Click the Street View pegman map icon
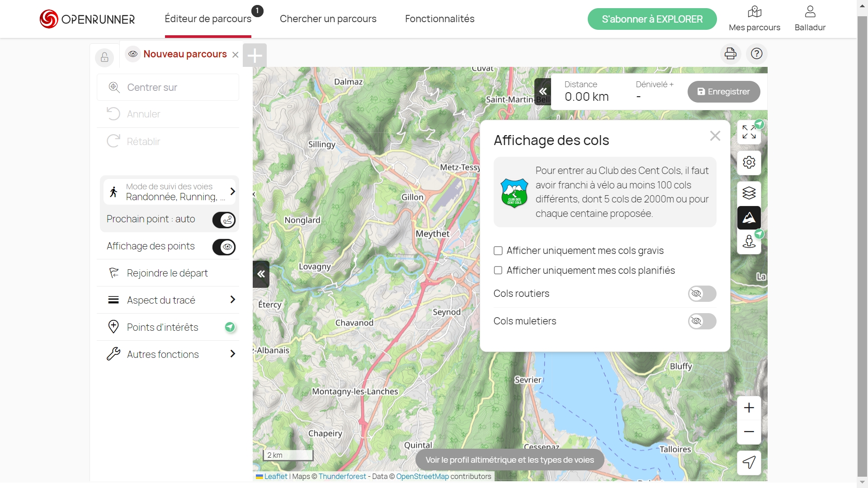Viewport: 868px width, 488px height. [x=749, y=242]
